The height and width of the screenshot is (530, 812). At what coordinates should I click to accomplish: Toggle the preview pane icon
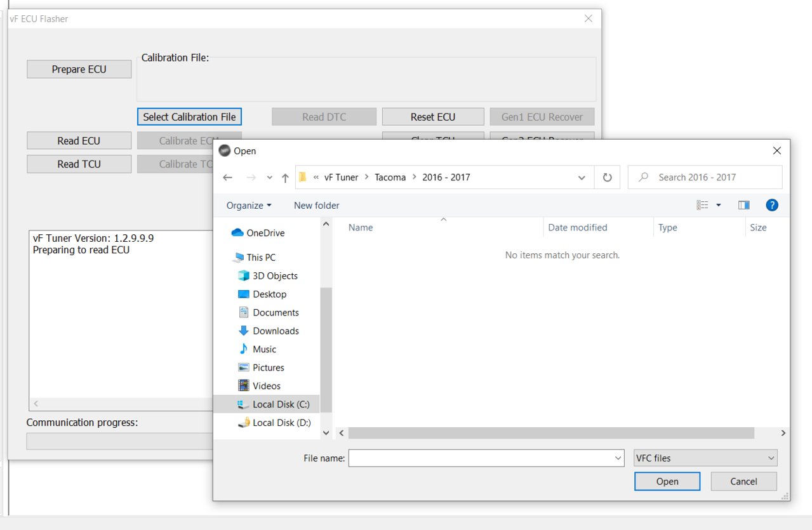point(744,205)
